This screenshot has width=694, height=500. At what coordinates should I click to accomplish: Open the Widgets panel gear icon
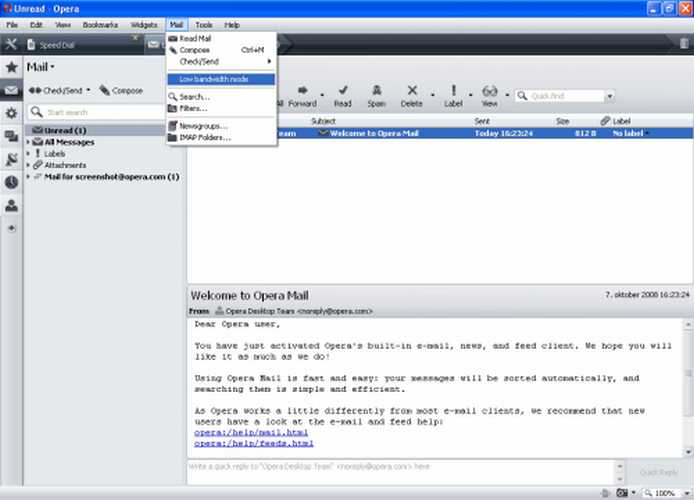[x=12, y=113]
